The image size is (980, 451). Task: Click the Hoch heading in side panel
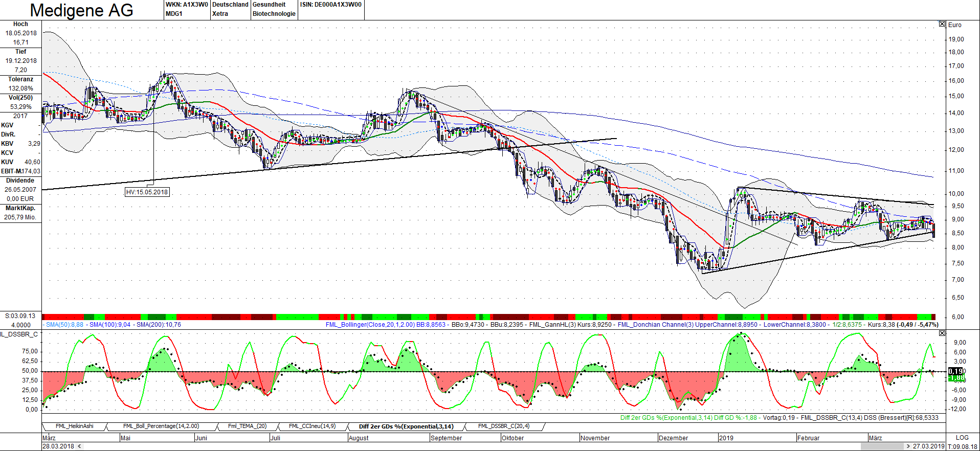[x=20, y=24]
